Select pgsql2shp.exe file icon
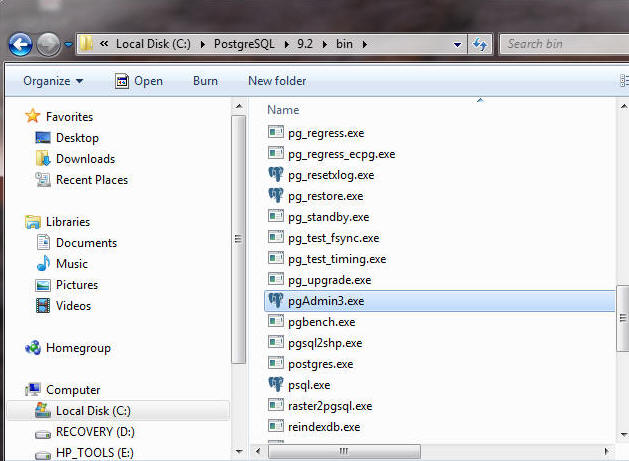The image size is (629, 461). pos(276,341)
